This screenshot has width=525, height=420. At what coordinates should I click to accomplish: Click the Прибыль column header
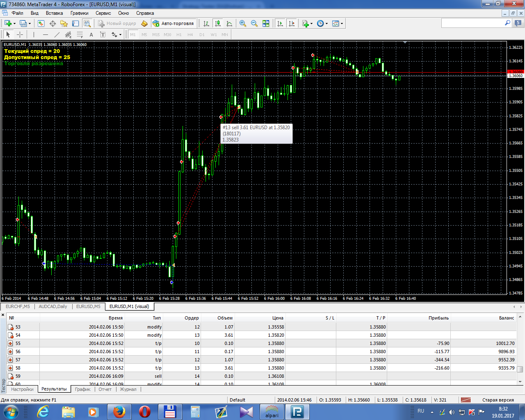(x=419, y=318)
